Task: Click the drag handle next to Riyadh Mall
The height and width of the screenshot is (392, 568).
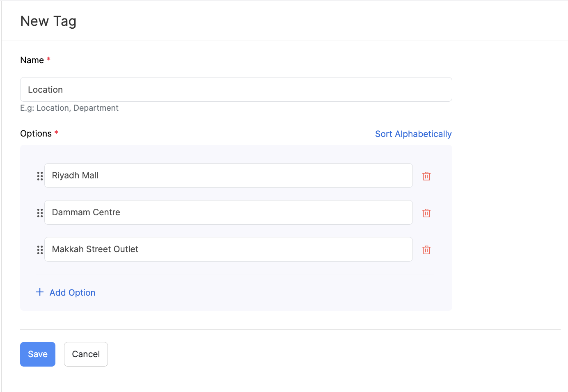Action: [x=40, y=175]
